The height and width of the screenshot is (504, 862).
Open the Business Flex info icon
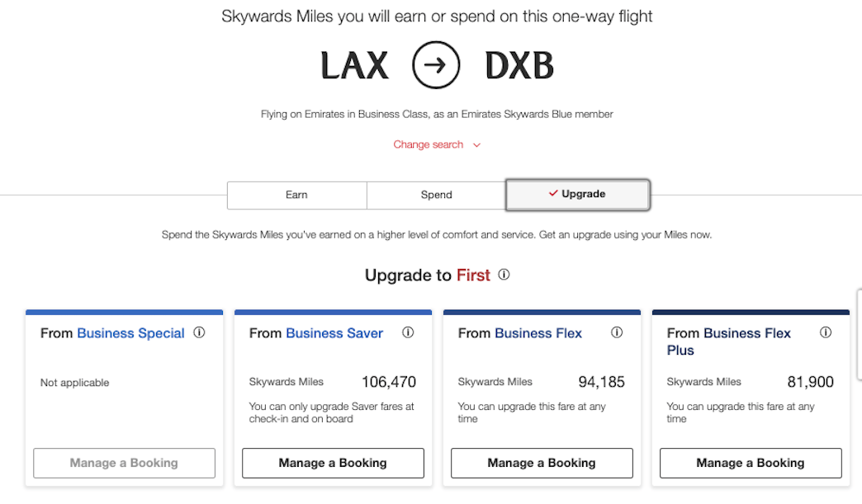pos(617,332)
